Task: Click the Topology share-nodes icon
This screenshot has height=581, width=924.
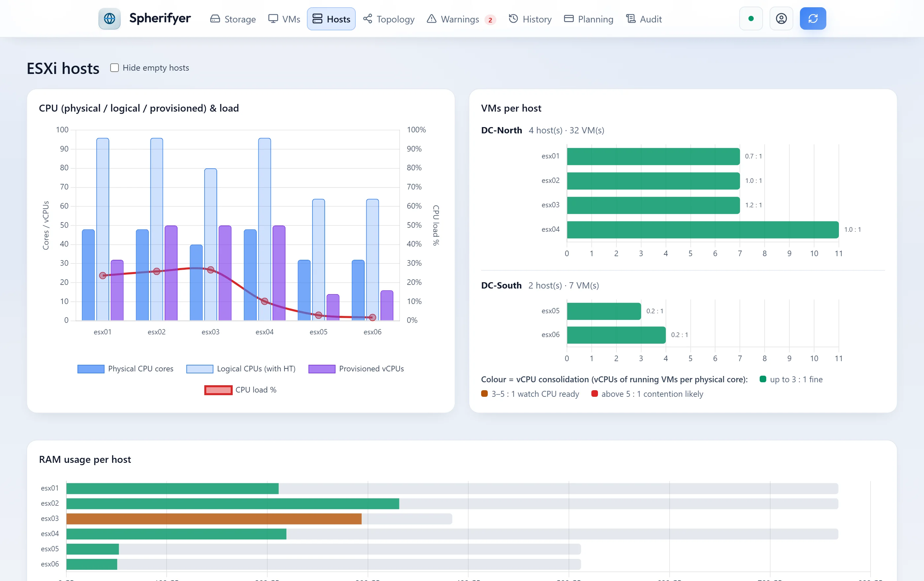Action: [368, 19]
